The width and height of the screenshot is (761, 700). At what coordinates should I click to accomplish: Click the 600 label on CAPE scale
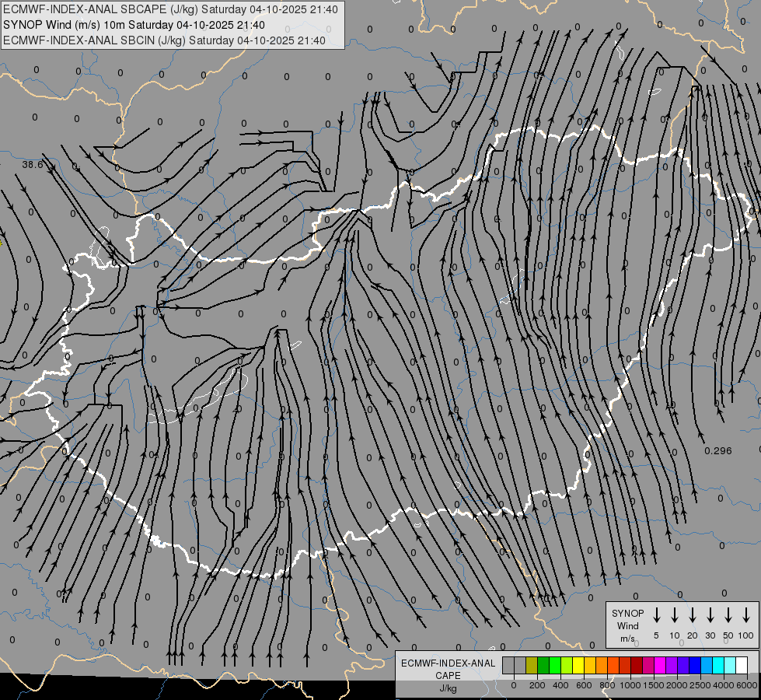584,685
